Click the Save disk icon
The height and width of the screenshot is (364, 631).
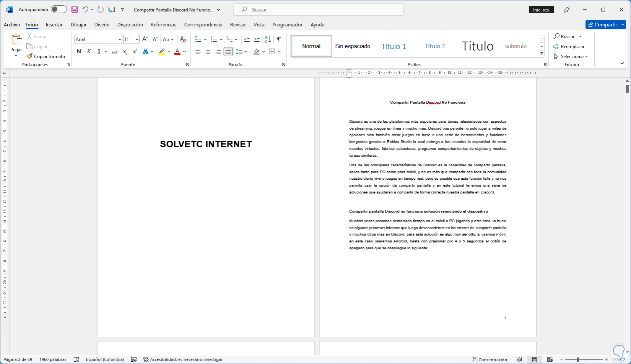(x=75, y=10)
